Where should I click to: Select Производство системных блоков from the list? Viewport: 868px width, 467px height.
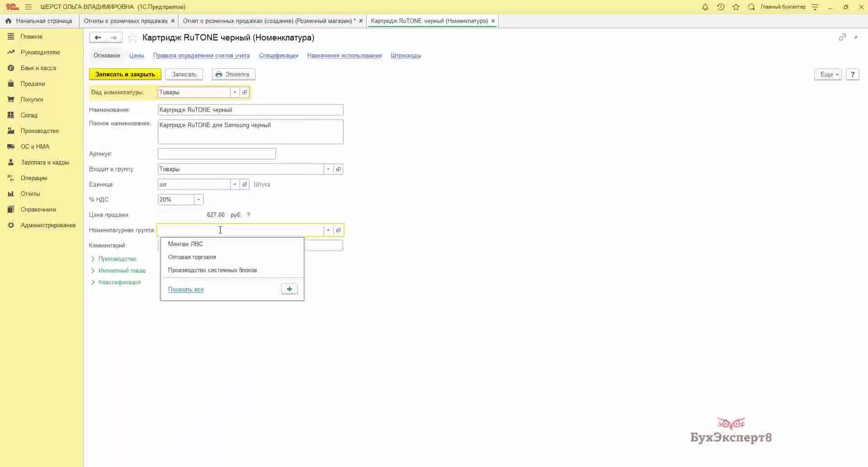(232, 270)
